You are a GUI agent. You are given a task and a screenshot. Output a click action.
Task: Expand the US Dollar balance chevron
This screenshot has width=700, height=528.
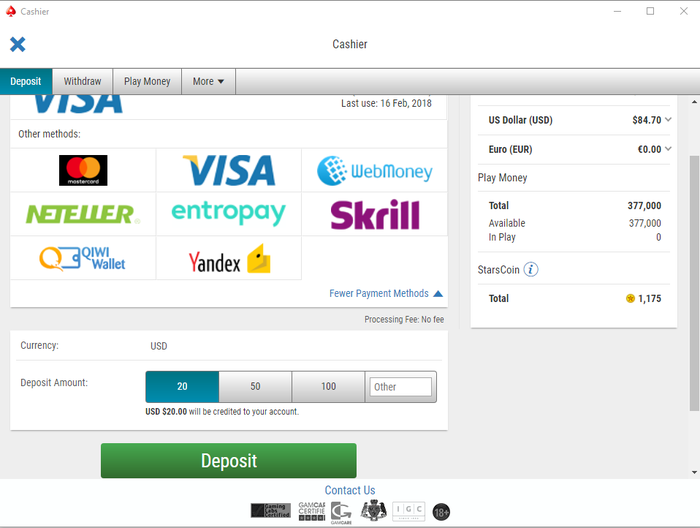click(x=668, y=119)
